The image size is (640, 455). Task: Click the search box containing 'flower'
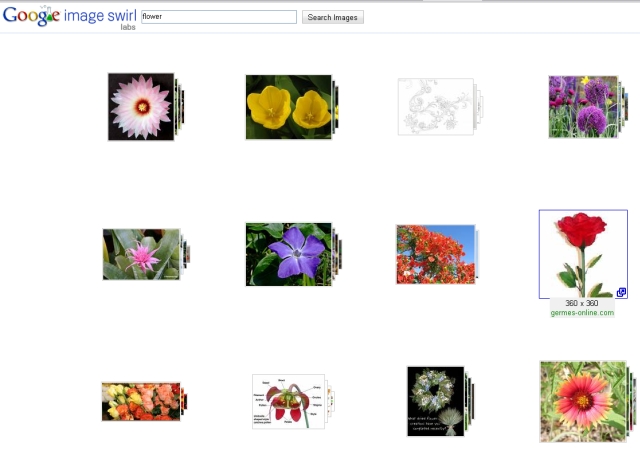point(218,17)
